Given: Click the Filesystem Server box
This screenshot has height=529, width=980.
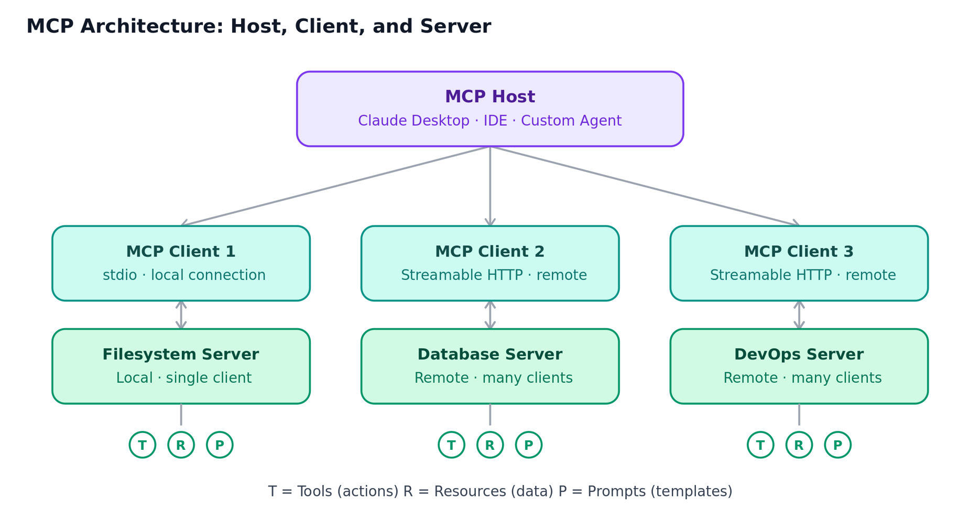Looking at the screenshot, I should [x=181, y=366].
